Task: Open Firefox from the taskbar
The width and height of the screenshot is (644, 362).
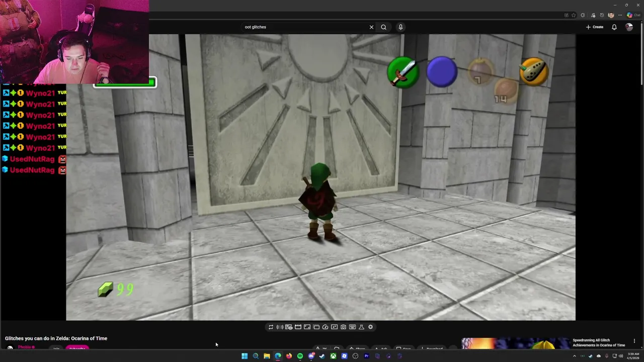Action: pyautogui.click(x=289, y=356)
